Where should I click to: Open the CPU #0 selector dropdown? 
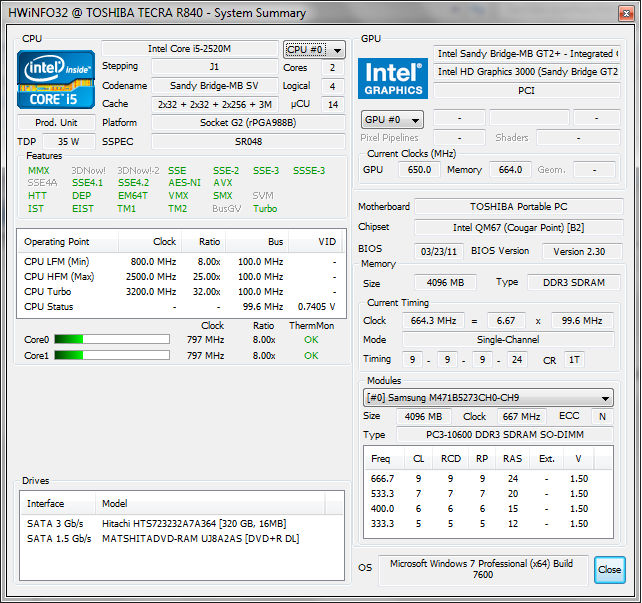tap(314, 50)
